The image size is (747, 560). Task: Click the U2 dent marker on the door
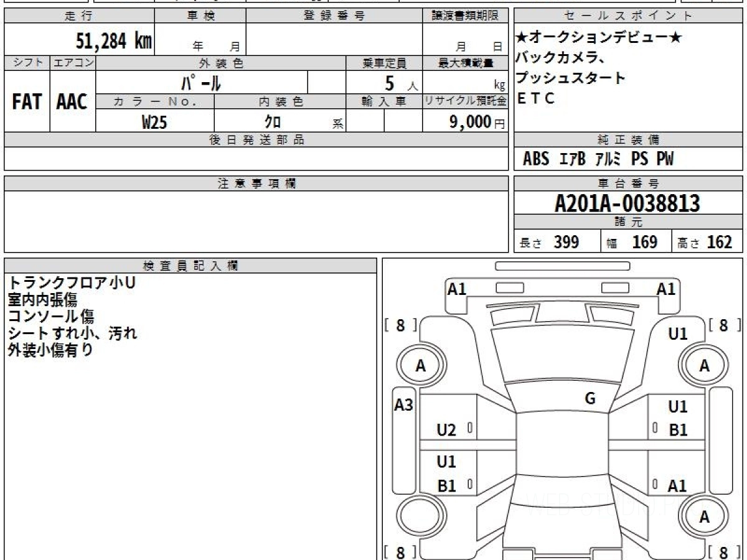[x=446, y=430]
